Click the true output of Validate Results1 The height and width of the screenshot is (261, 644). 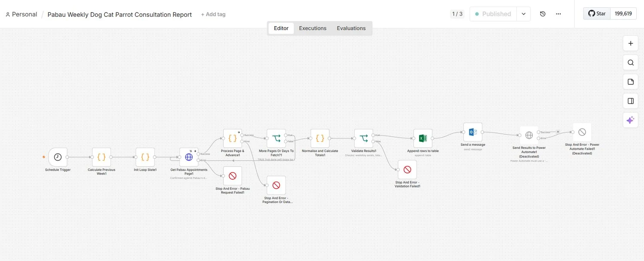(x=373, y=135)
